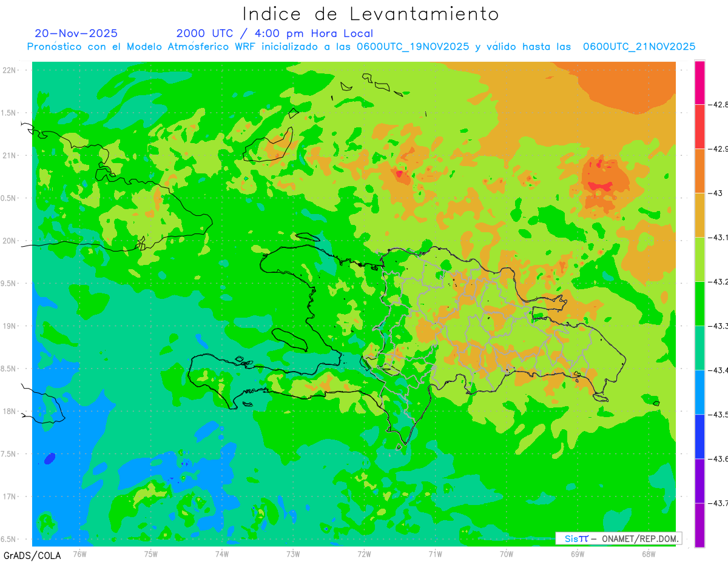Image resolution: width=728 pixels, height=562 pixels.
Task: Click the '-43.1' legend value
Action: tap(718, 238)
